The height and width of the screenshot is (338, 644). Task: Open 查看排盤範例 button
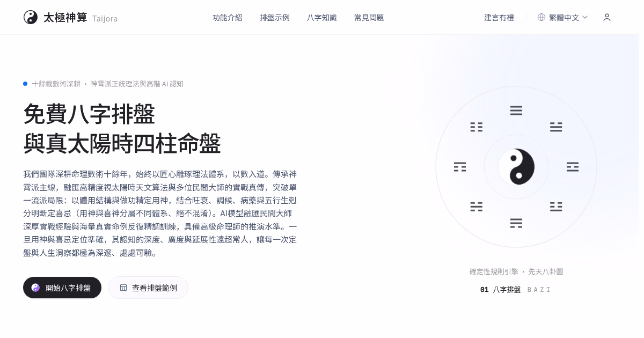148,288
